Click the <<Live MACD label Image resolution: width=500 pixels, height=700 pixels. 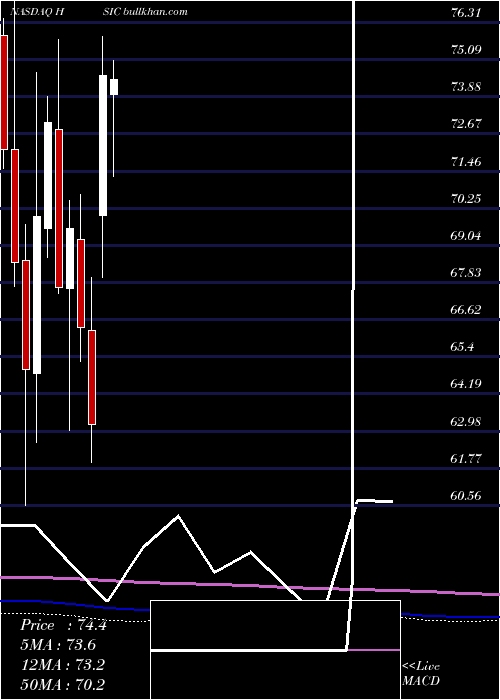tap(421, 674)
